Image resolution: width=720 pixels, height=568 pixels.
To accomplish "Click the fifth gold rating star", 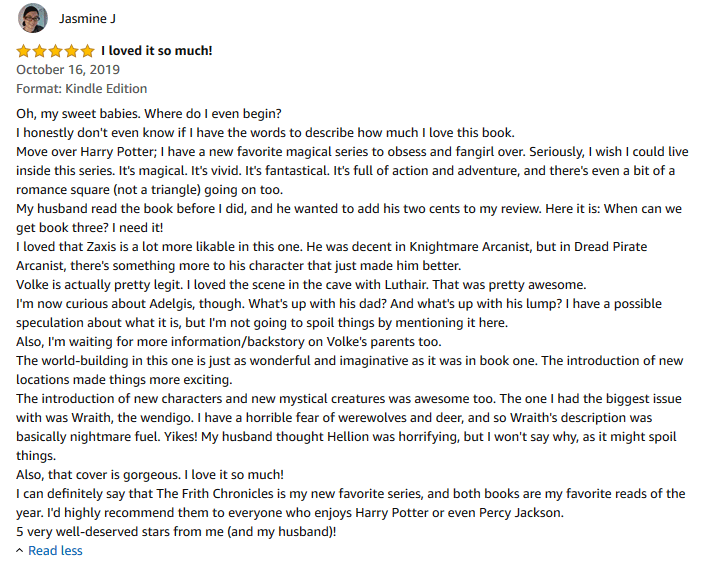I will pyautogui.click(x=88, y=51).
